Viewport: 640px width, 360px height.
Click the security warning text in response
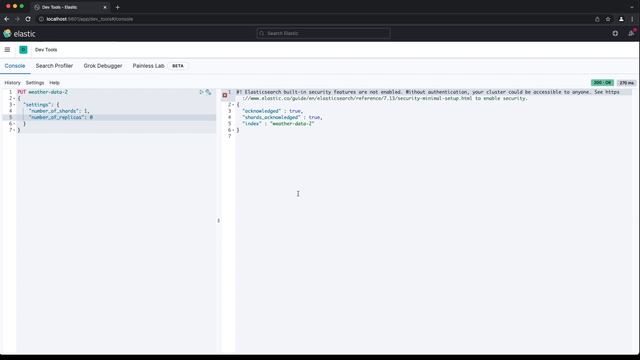click(428, 95)
